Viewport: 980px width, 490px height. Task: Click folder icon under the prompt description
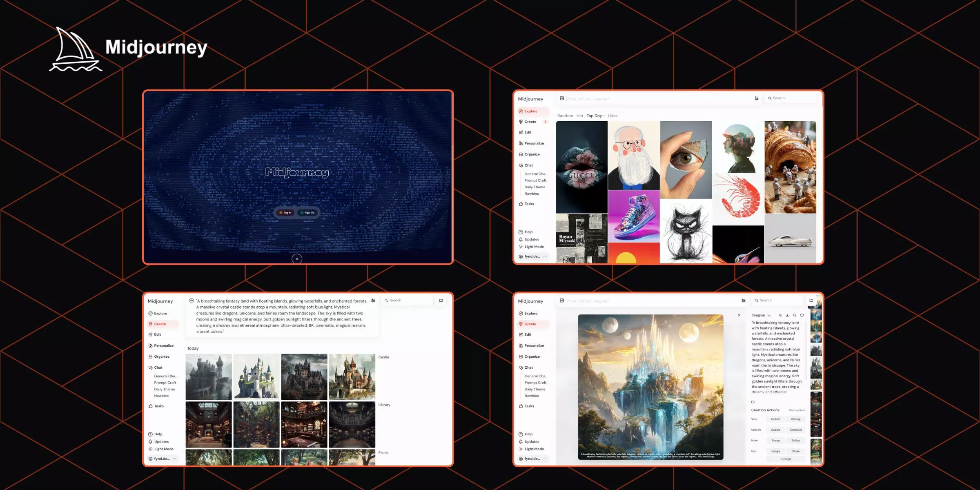coord(753,402)
